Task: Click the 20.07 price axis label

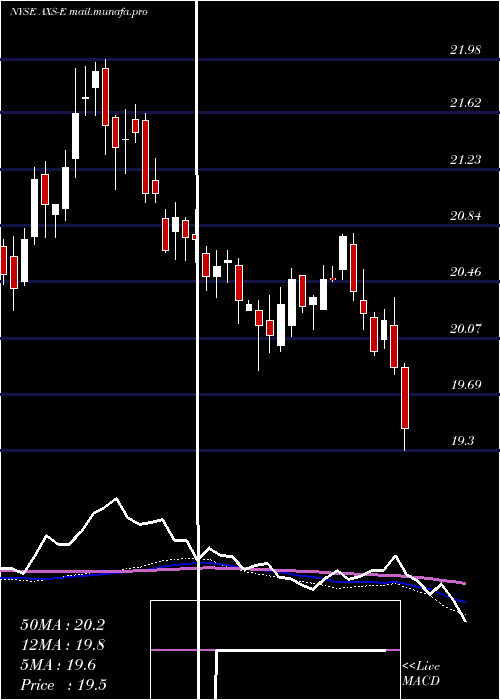Action: pyautogui.click(x=466, y=329)
